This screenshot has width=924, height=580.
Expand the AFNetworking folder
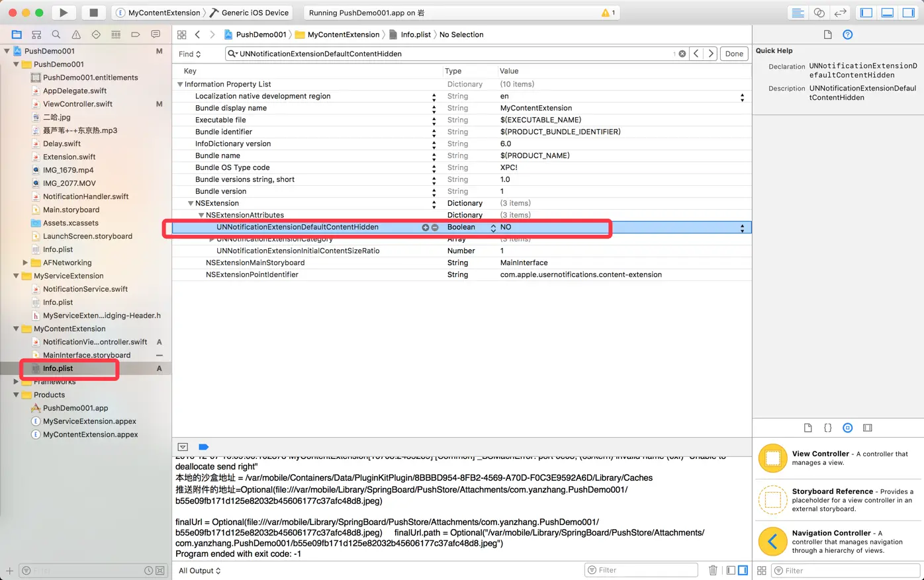(26, 263)
